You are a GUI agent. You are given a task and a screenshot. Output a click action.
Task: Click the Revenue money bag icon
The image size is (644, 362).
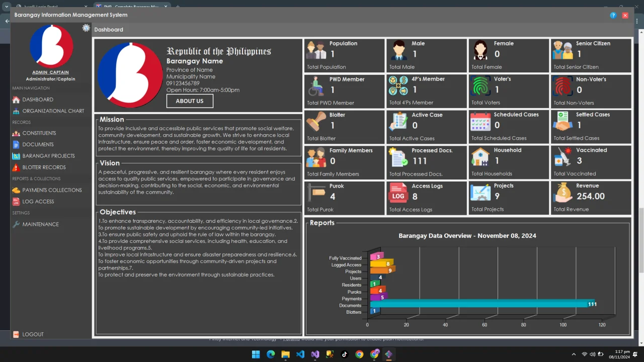point(563,193)
